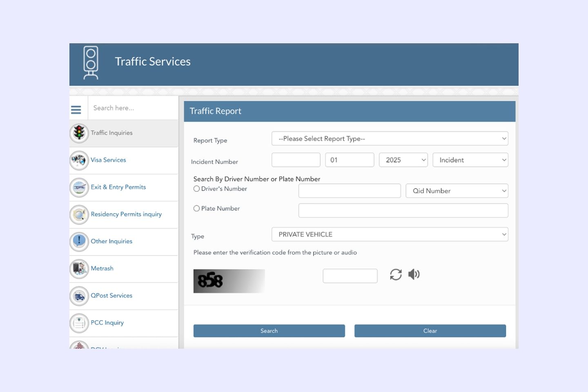Click the hamburger menu icon in sidebar
The image size is (588, 392).
pos(76,109)
